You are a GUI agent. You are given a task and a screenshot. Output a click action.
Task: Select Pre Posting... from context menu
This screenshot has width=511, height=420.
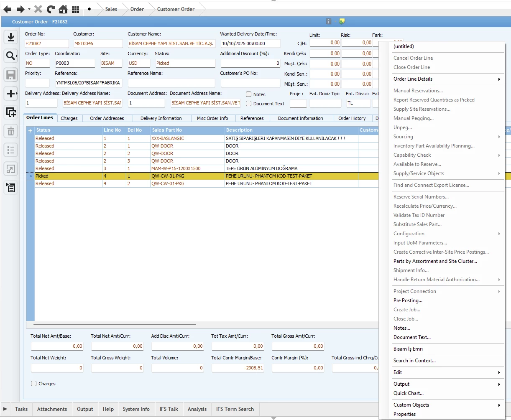pyautogui.click(x=408, y=300)
